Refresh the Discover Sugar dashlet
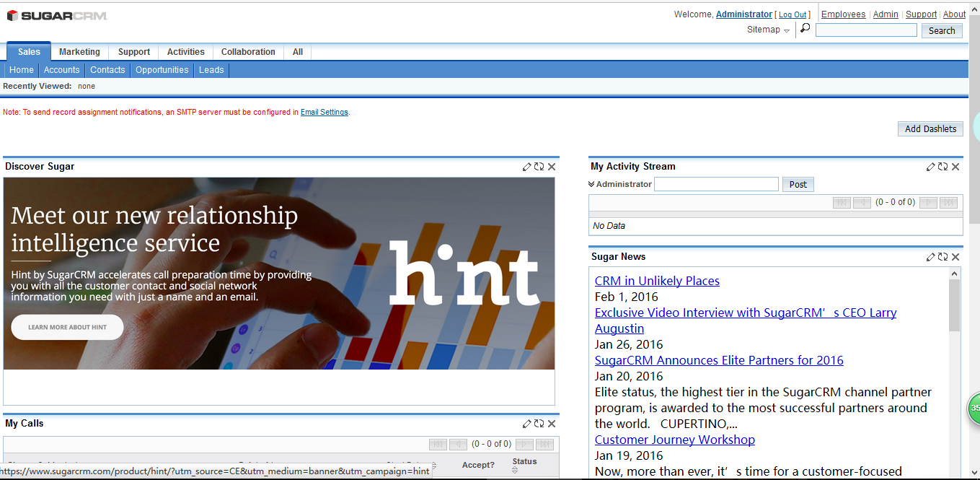 pyautogui.click(x=539, y=167)
